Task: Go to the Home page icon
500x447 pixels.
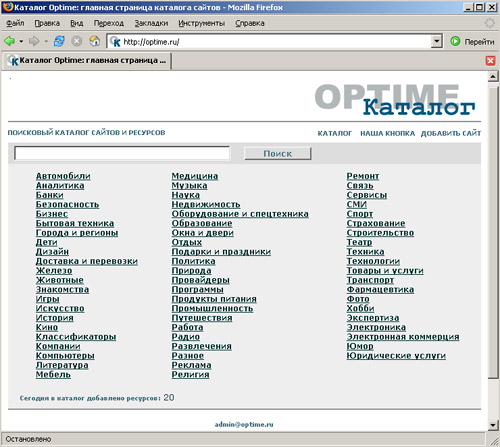Action: pyautogui.click(x=95, y=41)
